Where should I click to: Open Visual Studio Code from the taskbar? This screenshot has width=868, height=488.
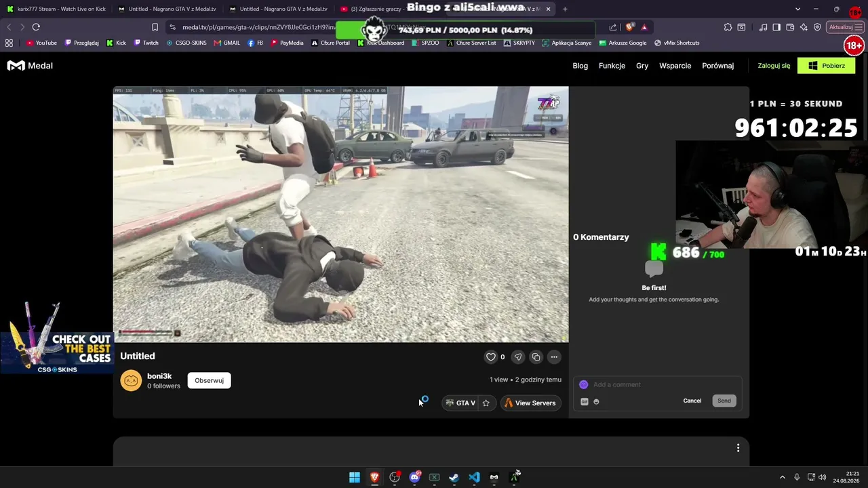click(x=474, y=477)
